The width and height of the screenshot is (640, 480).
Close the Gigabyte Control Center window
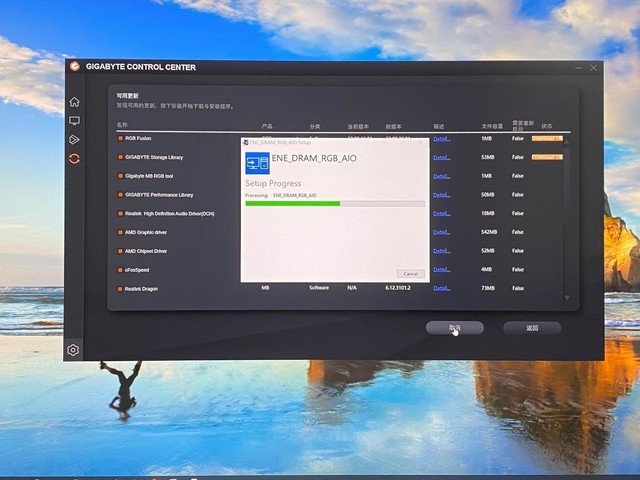593,68
